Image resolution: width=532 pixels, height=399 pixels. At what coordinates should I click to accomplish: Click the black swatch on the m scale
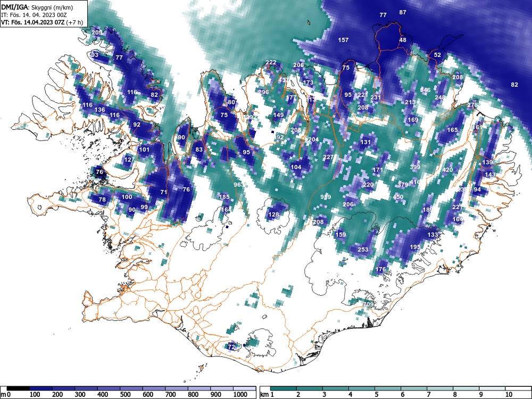pos(18,388)
